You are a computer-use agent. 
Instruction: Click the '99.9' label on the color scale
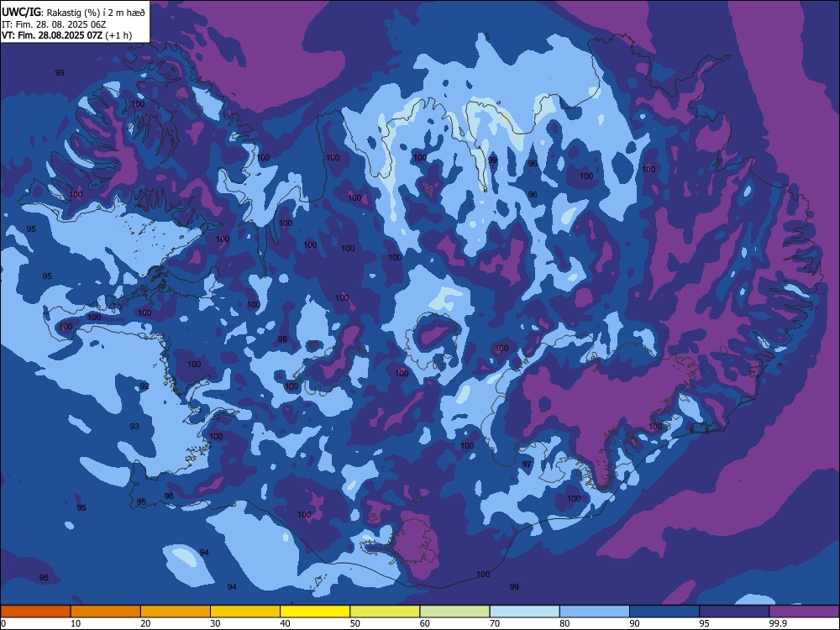tap(778, 623)
